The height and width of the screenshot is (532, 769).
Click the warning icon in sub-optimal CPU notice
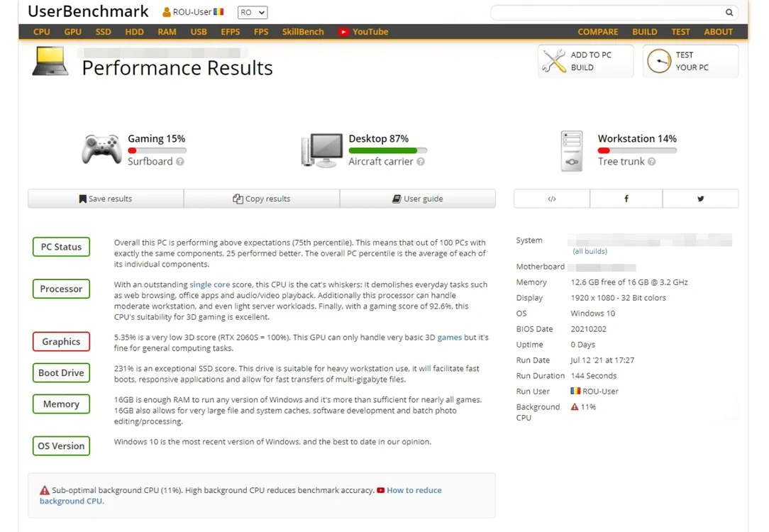pyautogui.click(x=45, y=490)
